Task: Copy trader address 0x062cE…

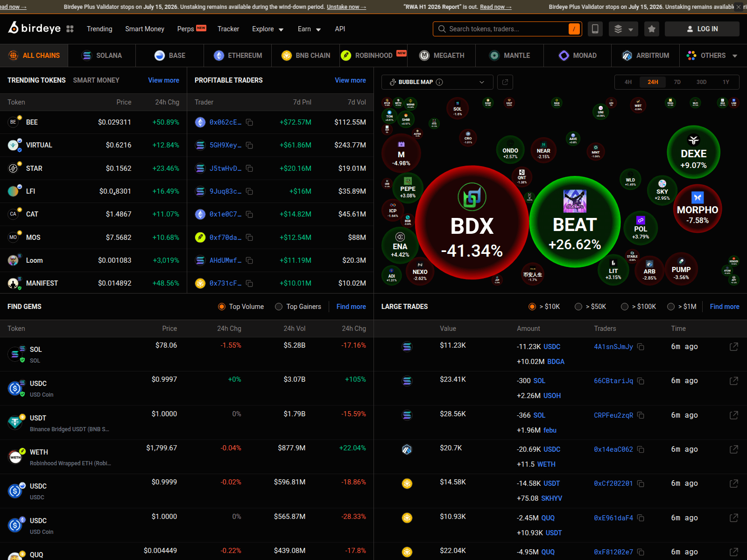Action: 249,122
